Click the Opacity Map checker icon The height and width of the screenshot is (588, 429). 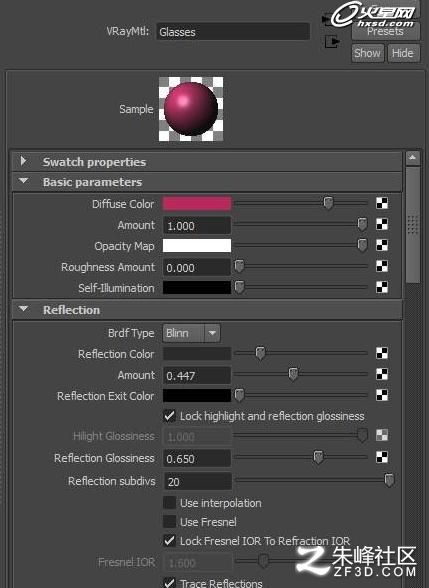(382, 245)
